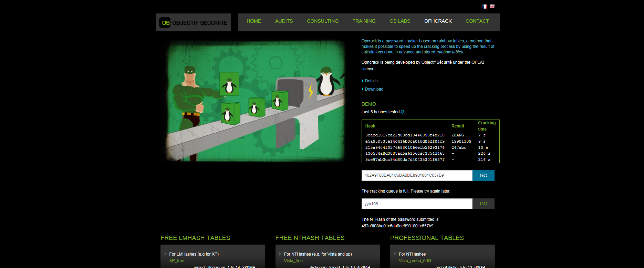
Task: Click the Cracking time column header
Action: pyautogui.click(x=487, y=126)
